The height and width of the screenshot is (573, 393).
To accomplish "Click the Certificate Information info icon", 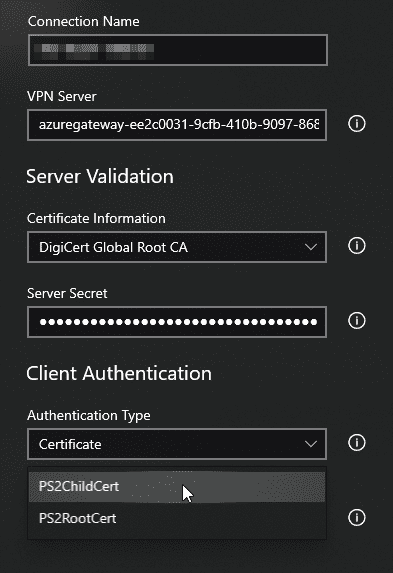I will pos(356,246).
